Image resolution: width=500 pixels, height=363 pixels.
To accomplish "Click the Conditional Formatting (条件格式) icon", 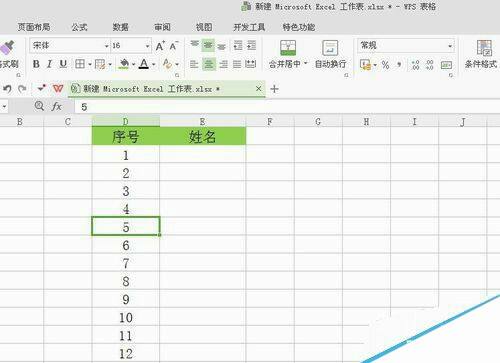I will coord(484,48).
